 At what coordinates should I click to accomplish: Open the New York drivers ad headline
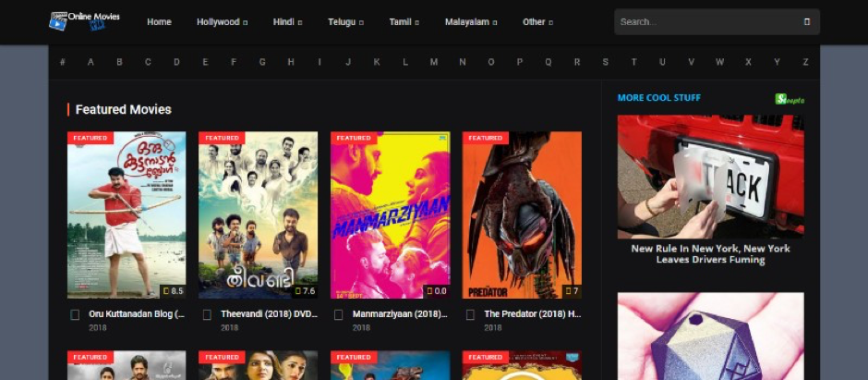point(710,253)
